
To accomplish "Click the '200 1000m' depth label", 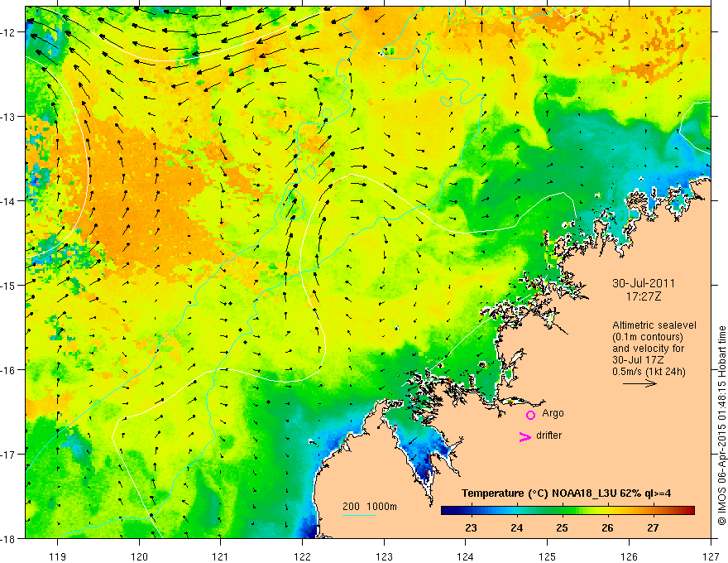I will pos(370,507).
